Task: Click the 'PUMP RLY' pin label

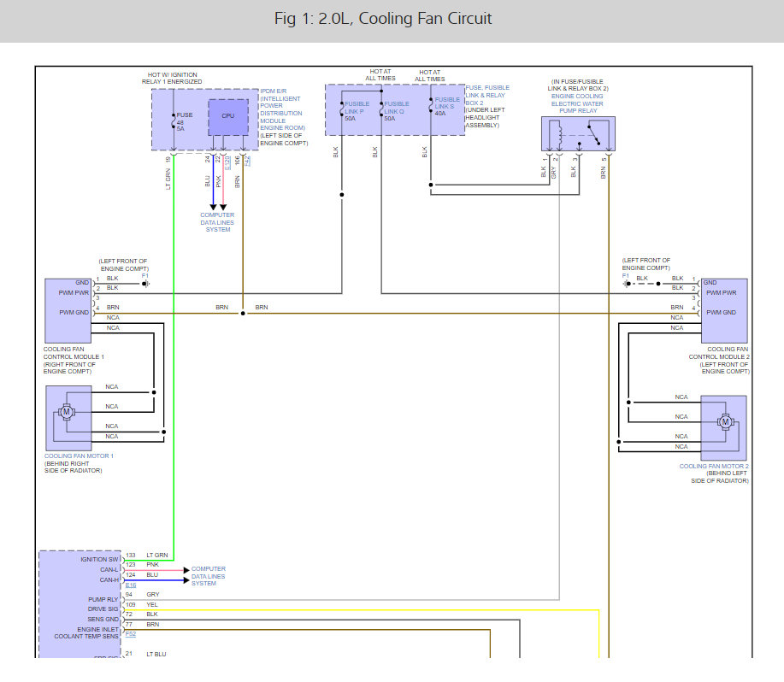Action: 103,600
